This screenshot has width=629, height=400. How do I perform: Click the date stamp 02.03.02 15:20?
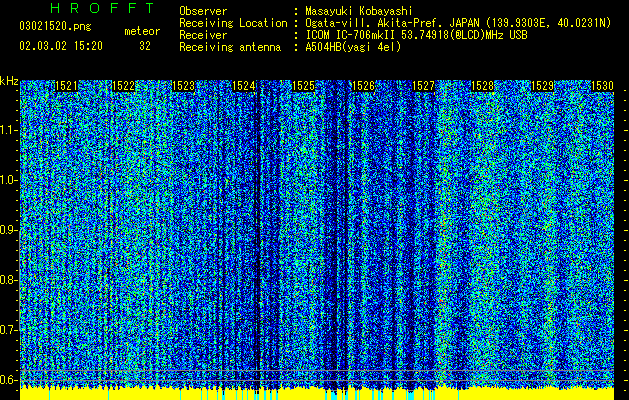[61, 46]
